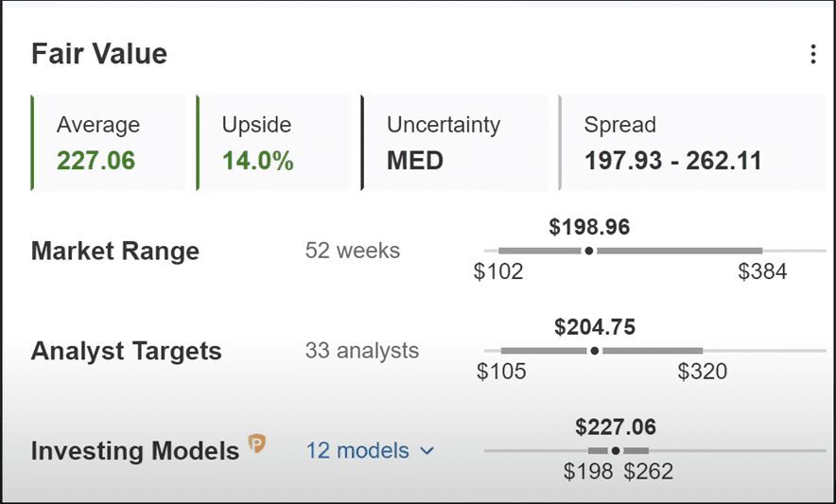Click the 33 analysts text

[361, 352]
